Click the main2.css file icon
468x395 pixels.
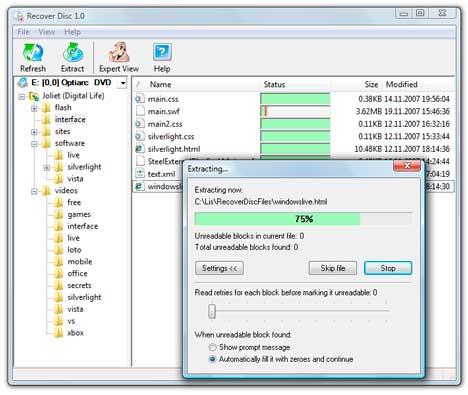click(x=139, y=124)
